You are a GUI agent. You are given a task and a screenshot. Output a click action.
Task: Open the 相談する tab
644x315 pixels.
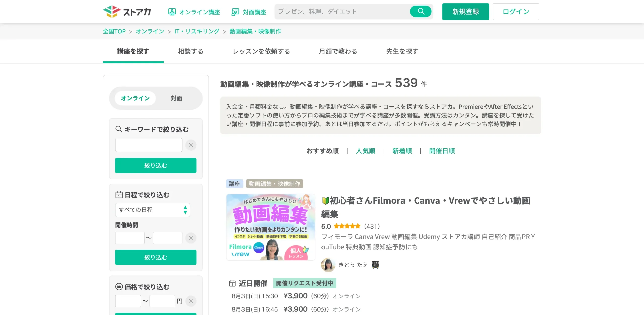[191, 51]
